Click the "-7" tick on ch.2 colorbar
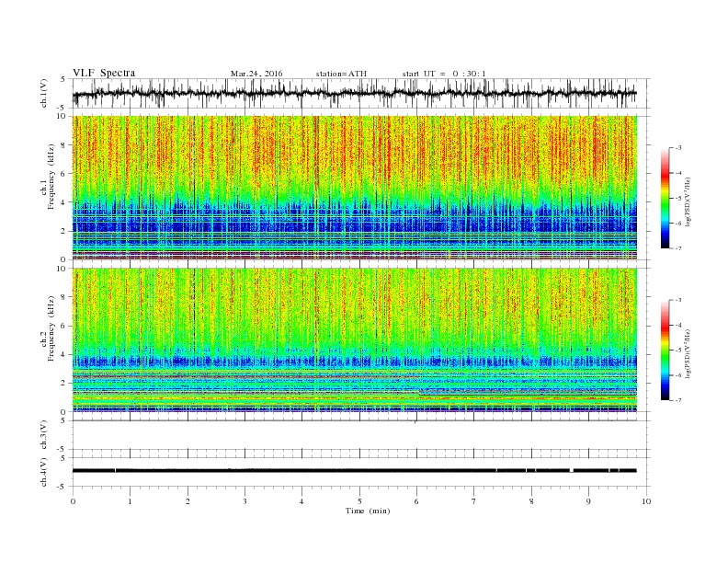The image size is (728, 563). pyautogui.click(x=678, y=400)
